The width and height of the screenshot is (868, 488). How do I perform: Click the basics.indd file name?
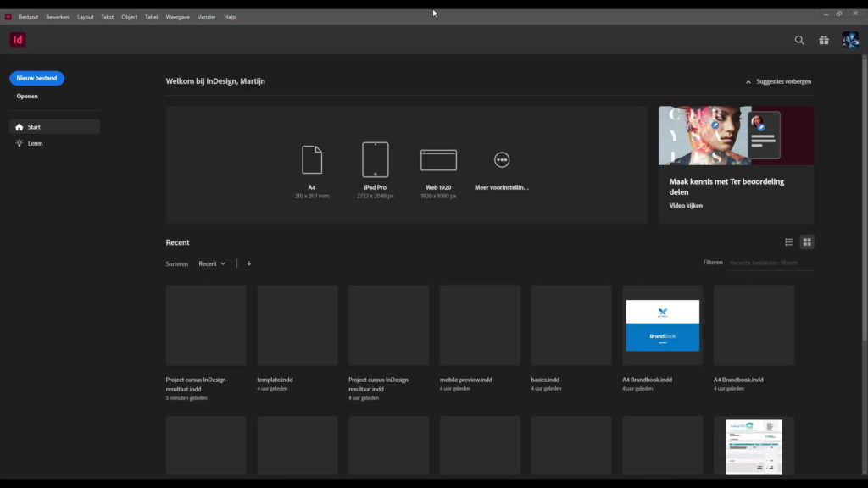[545, 380]
